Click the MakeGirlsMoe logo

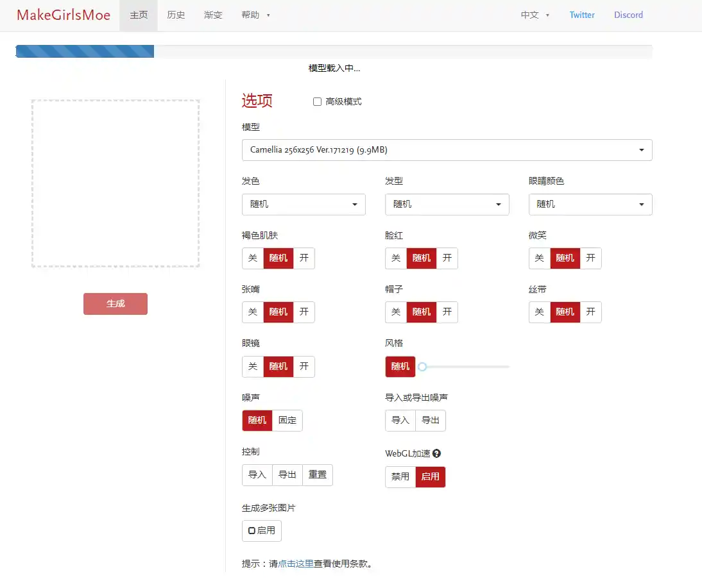64,15
